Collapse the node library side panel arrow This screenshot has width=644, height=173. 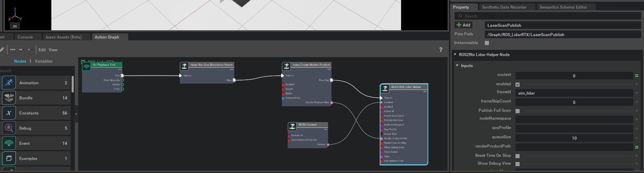pos(76,113)
